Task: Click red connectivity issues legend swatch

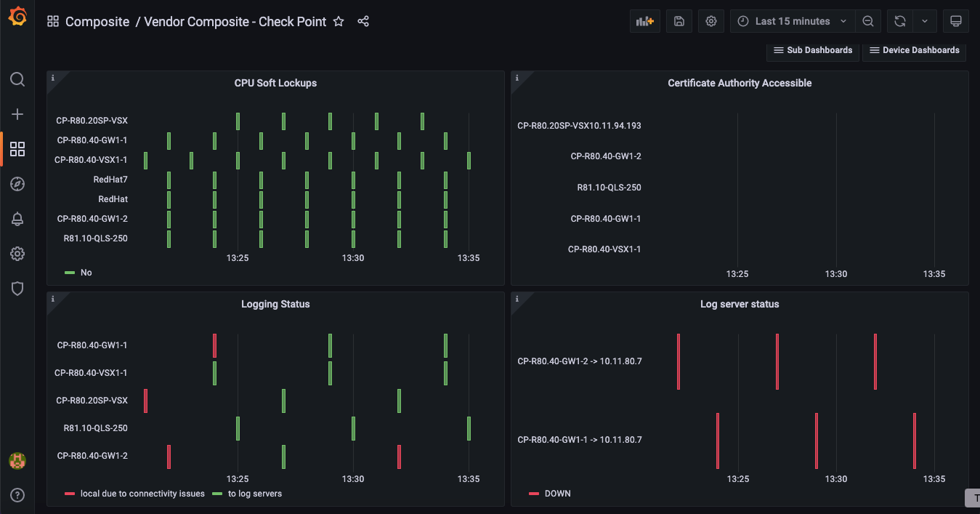Action: pos(70,494)
